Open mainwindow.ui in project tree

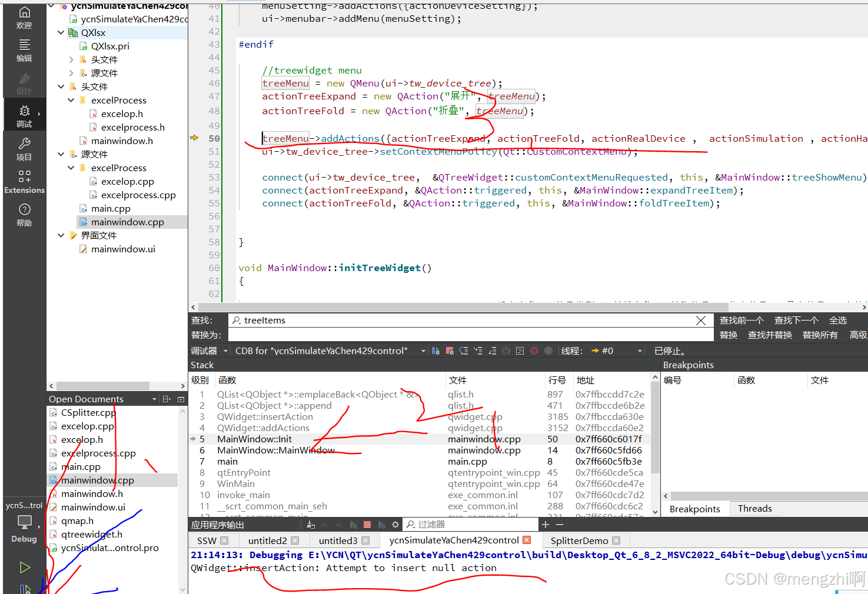123,249
